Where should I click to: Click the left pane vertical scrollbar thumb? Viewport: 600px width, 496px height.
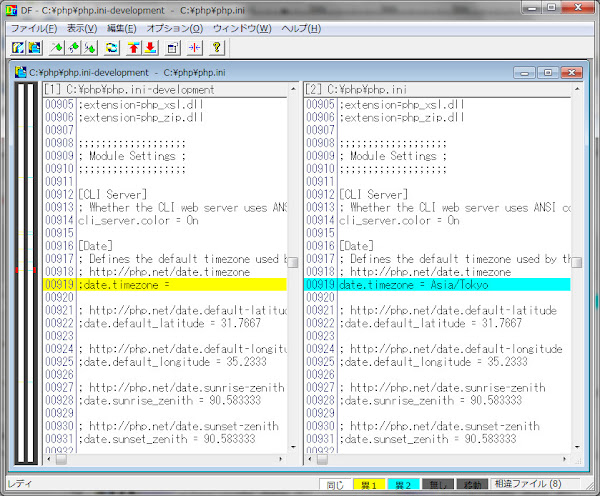pyautogui.click(x=292, y=262)
